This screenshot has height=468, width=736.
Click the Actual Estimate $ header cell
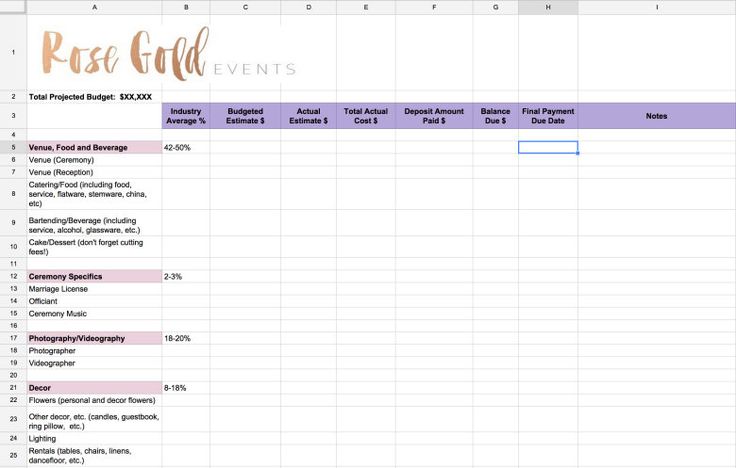click(308, 116)
